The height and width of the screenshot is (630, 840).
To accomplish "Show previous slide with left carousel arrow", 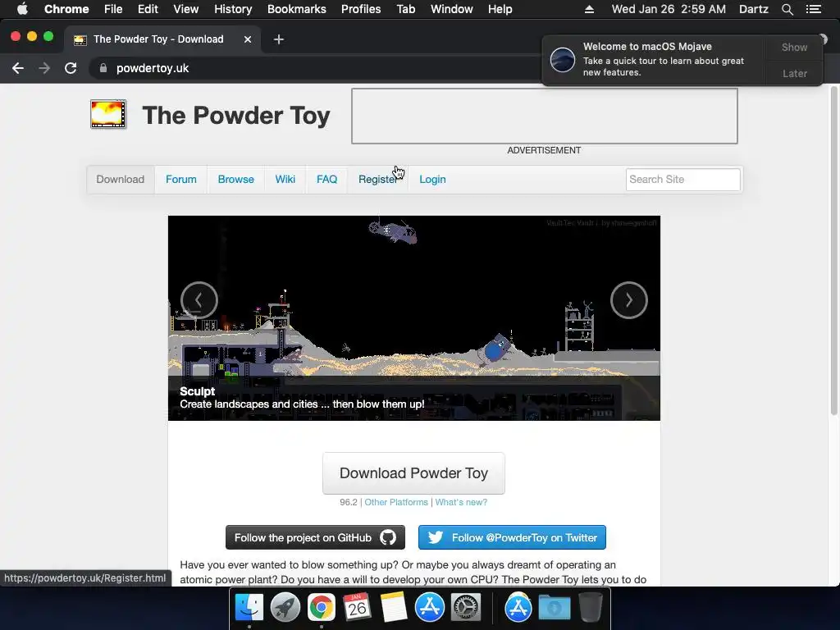I will click(199, 300).
